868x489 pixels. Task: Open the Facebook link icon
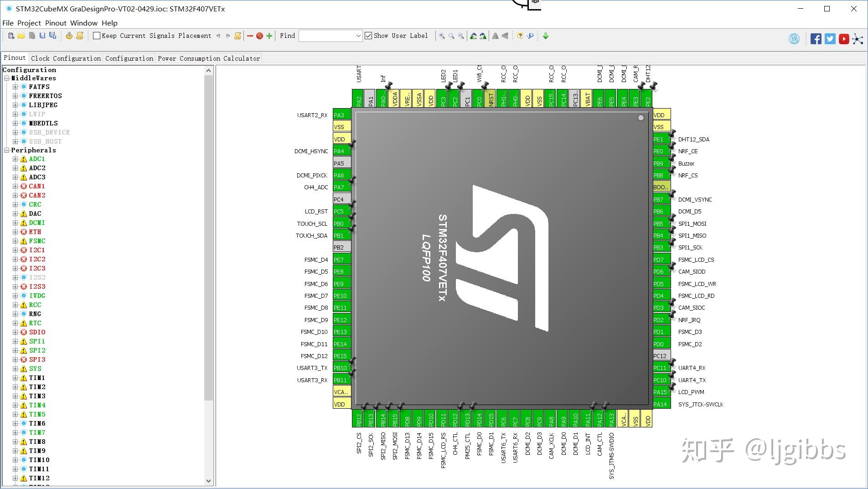816,39
